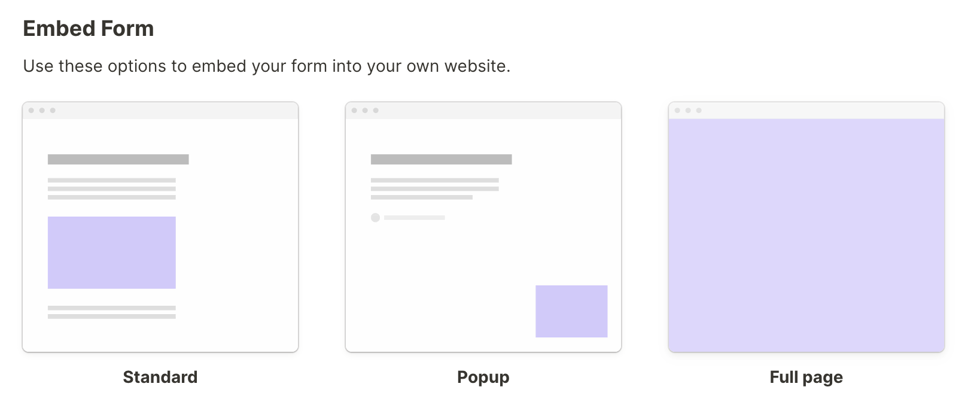Click the window dots in Standard preview
This screenshot has height=408, width=980.
click(x=42, y=111)
